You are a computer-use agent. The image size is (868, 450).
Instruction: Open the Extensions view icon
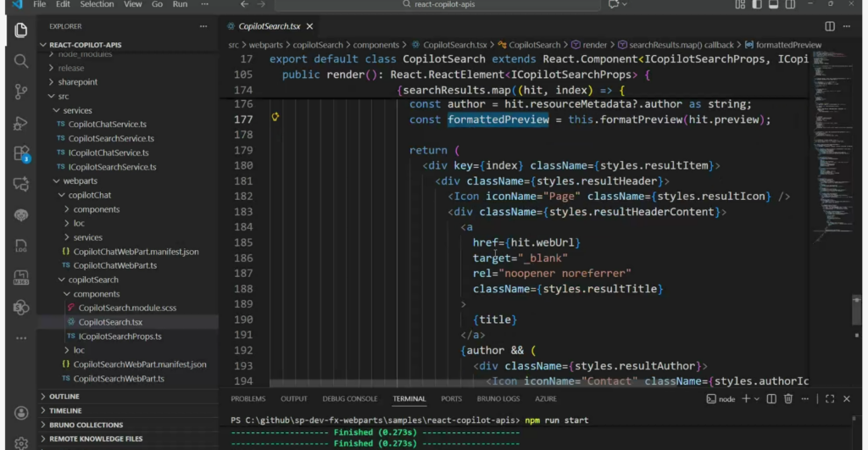coord(21,153)
